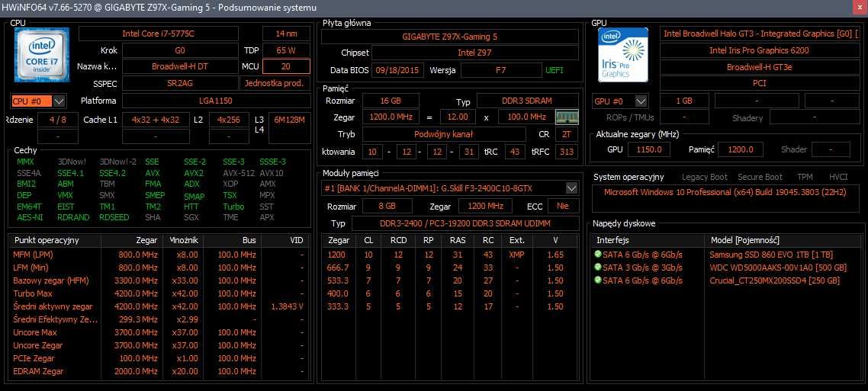The height and width of the screenshot is (391, 868).
Task: Click the GPU memory clock value 1200.0
Action: tap(741, 149)
